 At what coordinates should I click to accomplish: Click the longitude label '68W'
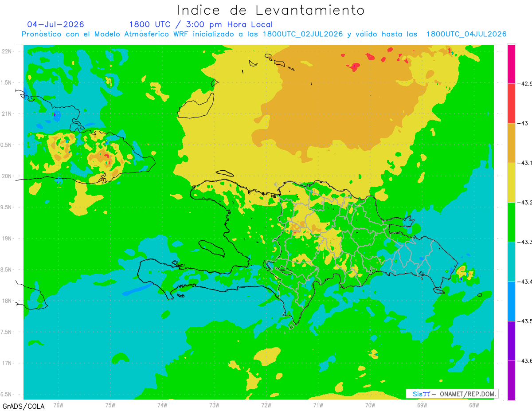[473, 405]
